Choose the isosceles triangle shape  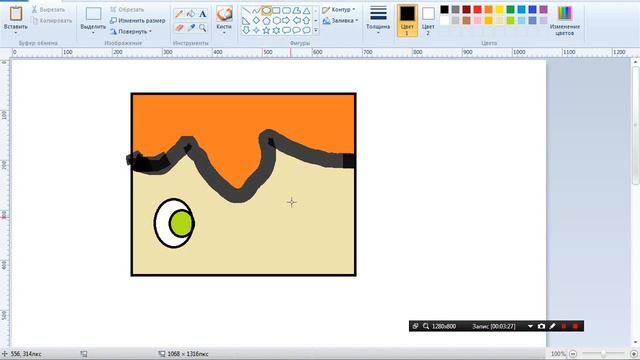coord(307,11)
